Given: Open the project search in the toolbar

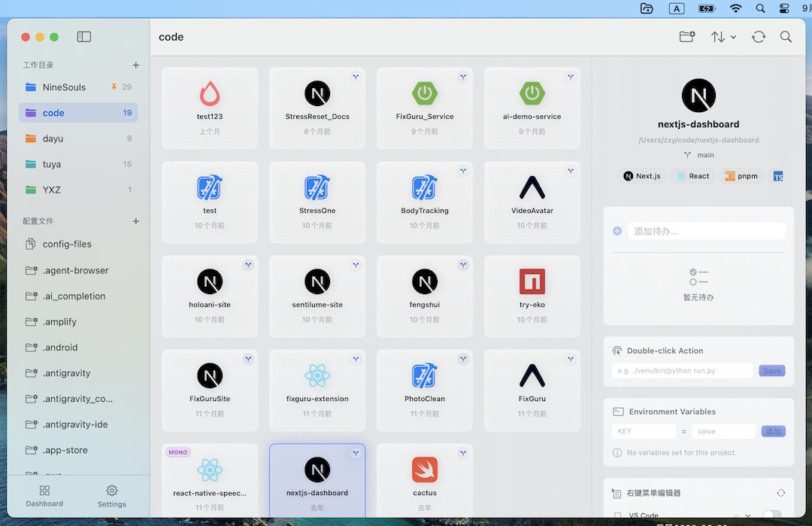Looking at the screenshot, I should (x=786, y=37).
